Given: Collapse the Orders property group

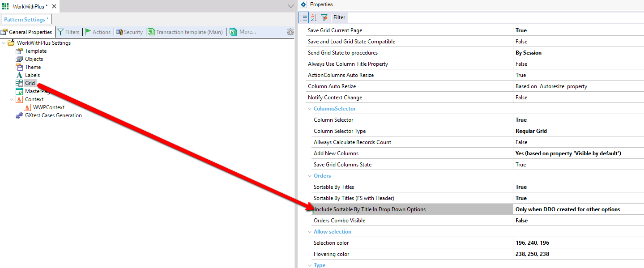Looking at the screenshot, I should tap(310, 176).
